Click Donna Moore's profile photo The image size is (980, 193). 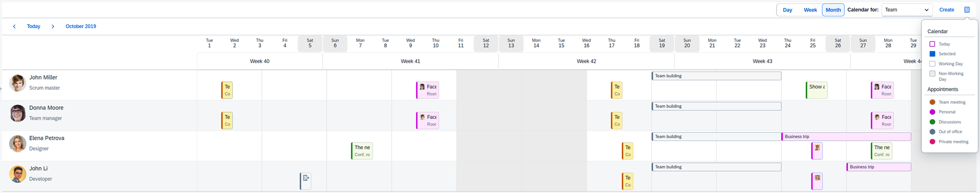coord(18,113)
